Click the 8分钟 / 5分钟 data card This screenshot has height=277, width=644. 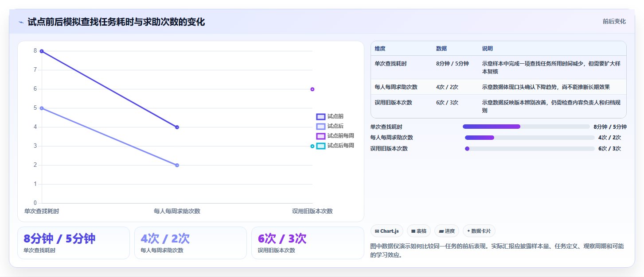point(74,243)
